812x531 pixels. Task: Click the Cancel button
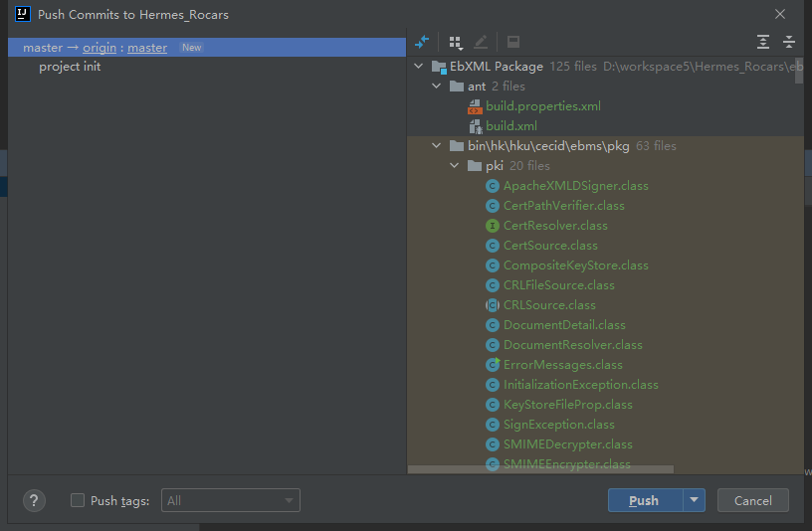[x=753, y=500]
